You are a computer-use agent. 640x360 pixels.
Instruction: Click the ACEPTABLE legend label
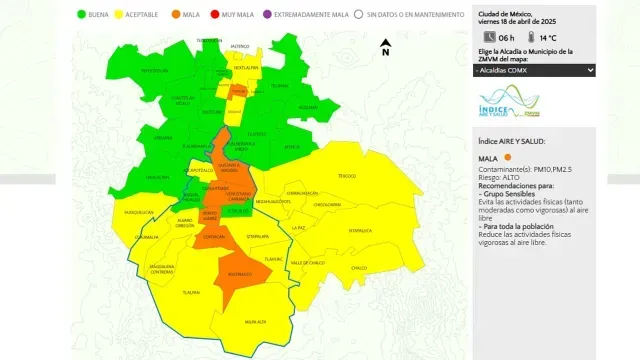[141, 15]
